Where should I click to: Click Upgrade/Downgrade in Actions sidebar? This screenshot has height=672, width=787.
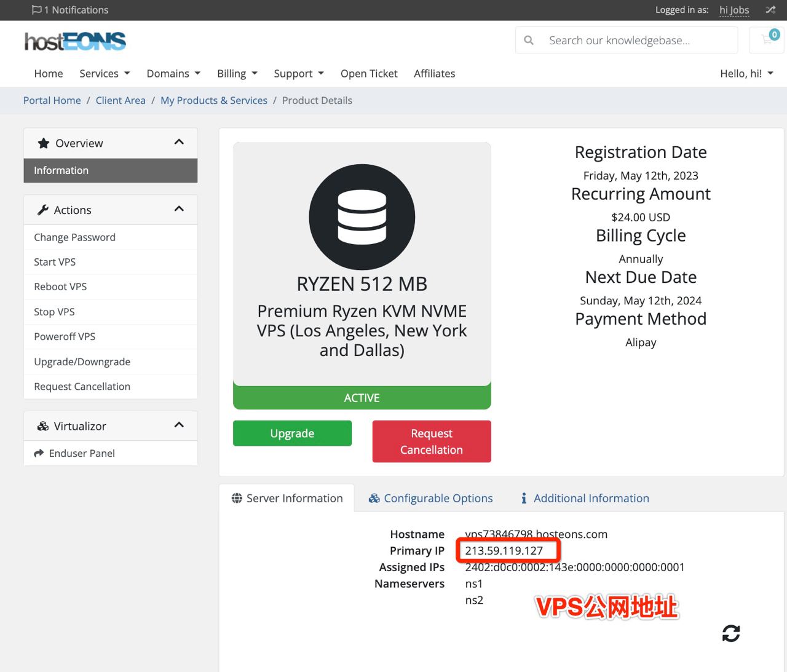click(x=111, y=362)
